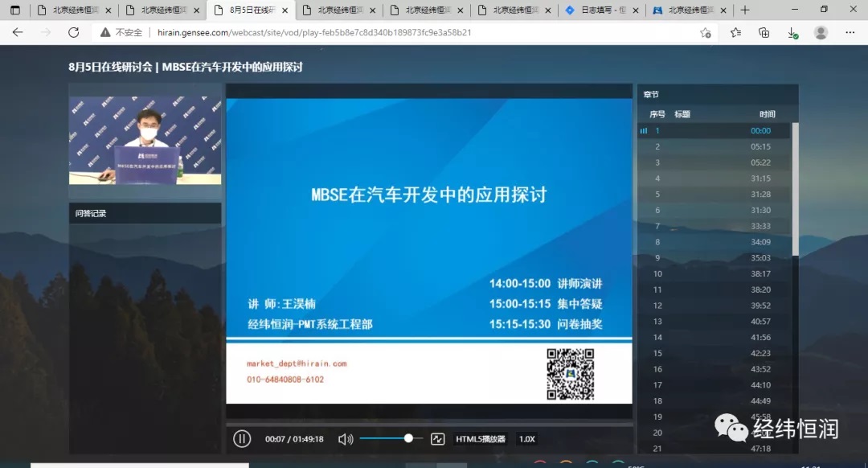
Task: Click the 序号 column header
Action: pos(657,114)
